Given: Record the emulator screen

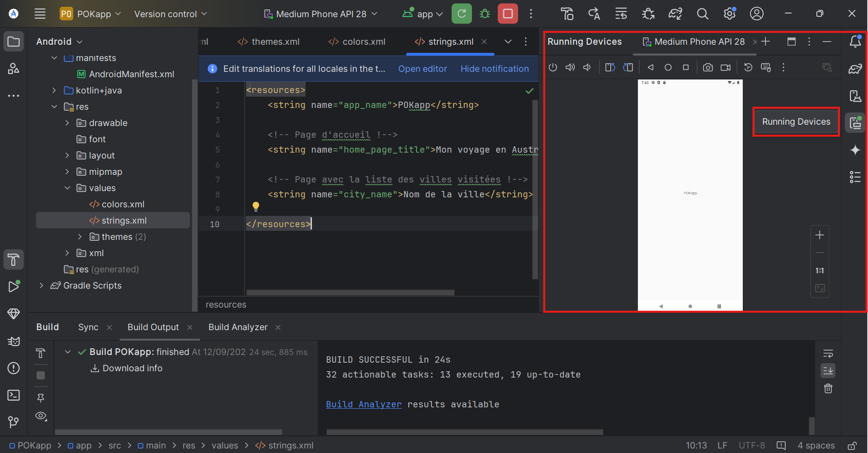Looking at the screenshot, I should pos(726,67).
